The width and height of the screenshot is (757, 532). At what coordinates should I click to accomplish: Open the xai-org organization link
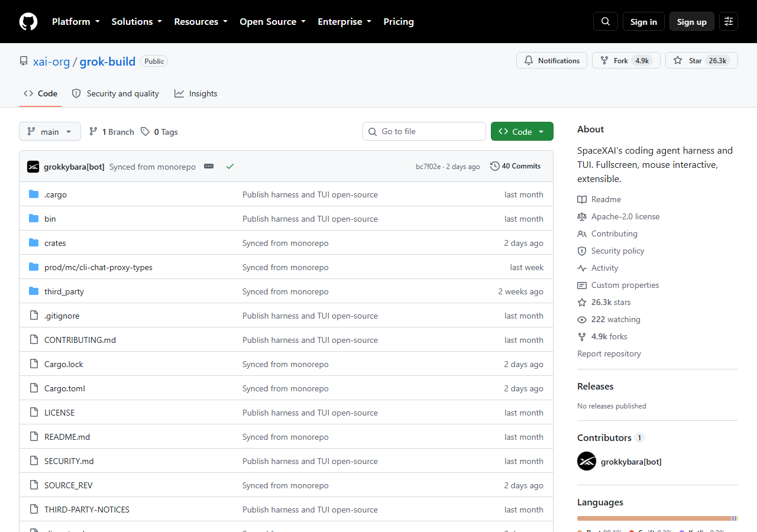[x=51, y=61]
